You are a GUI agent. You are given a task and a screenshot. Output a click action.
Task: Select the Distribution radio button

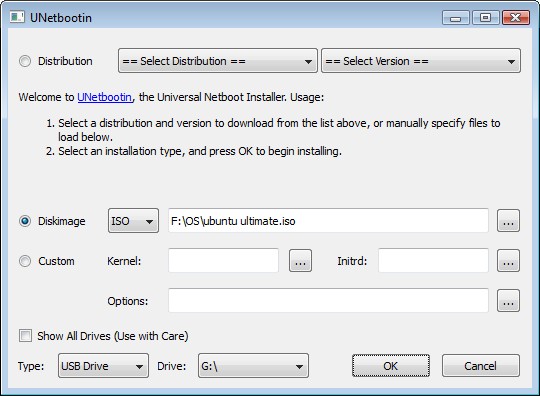pos(25,61)
